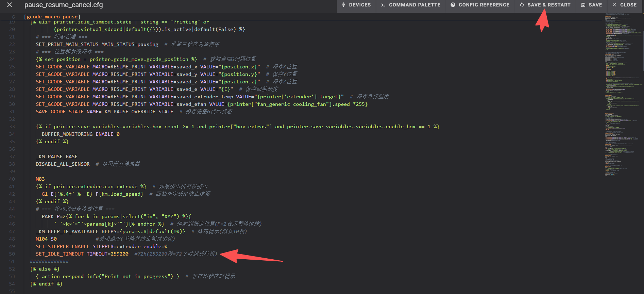This screenshot has height=294, width=644.
Task: Click the Config Reference question mark icon
Action: coord(453,5)
